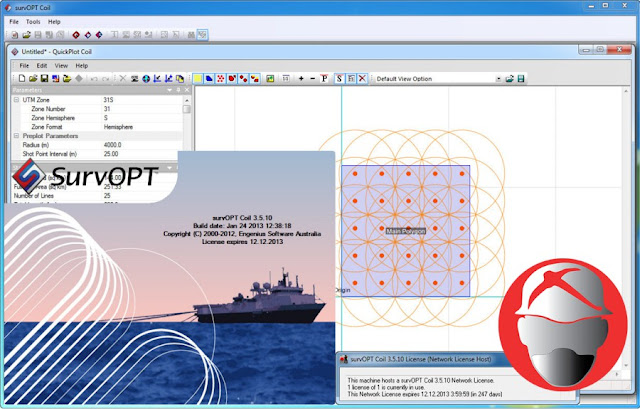Click the grey X delete icon

[x=123, y=78]
